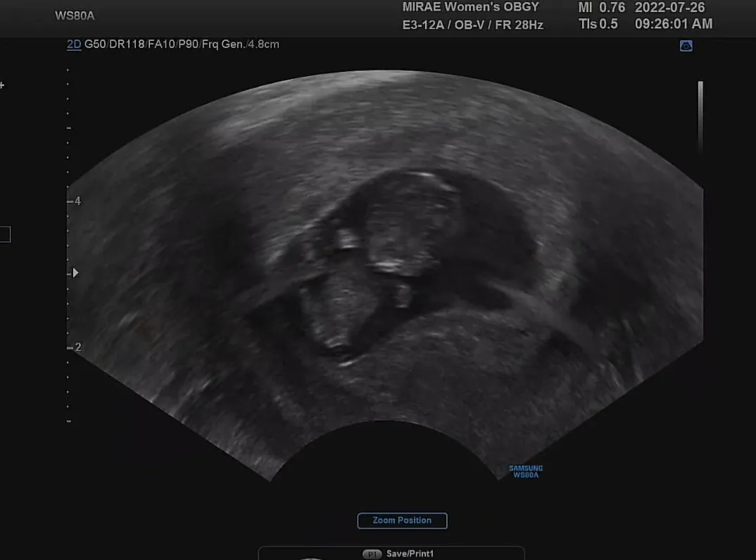Click the 'MIRAE Women's OBGY' hospital name

pyautogui.click(x=471, y=7)
